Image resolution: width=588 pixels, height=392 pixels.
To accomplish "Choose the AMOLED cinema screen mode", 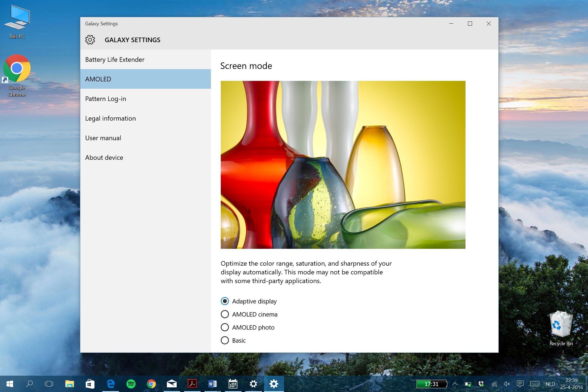I will 225,314.
